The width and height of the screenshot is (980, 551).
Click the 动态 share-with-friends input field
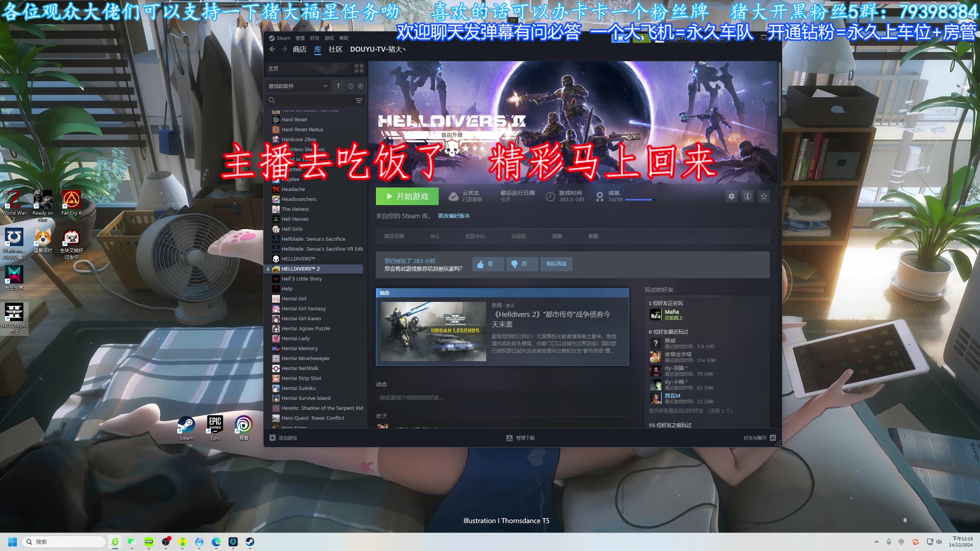click(x=502, y=398)
